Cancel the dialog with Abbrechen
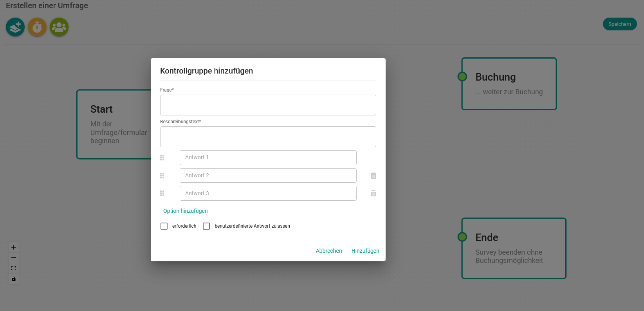This screenshot has width=644, height=311. pyautogui.click(x=329, y=251)
